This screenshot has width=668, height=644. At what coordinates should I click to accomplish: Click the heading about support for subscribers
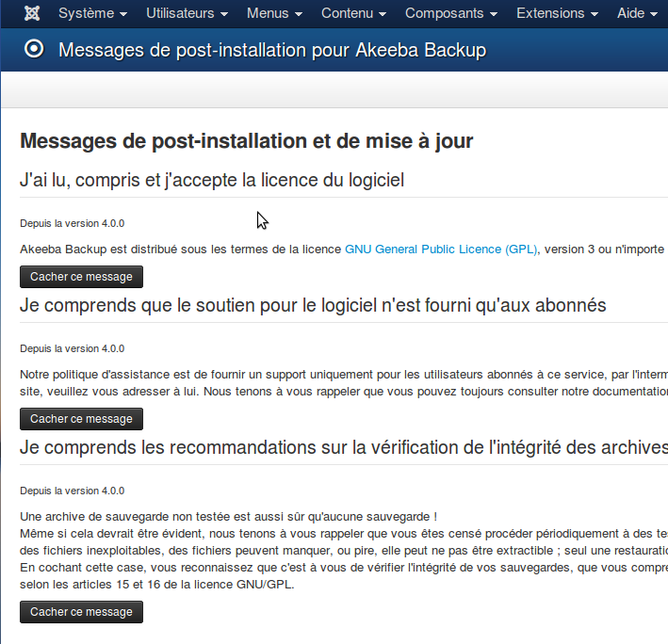313,305
